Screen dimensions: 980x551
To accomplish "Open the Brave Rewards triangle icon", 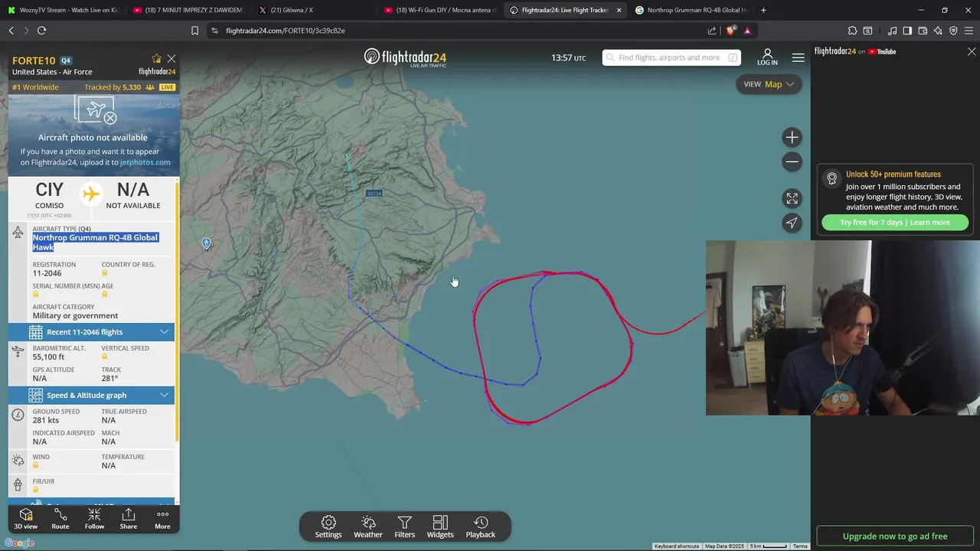I will [747, 31].
